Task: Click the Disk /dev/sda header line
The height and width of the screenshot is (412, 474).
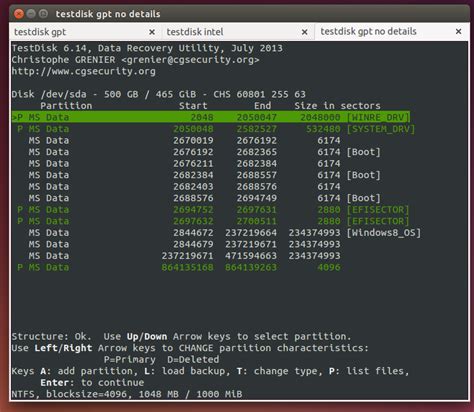Action: [x=159, y=94]
